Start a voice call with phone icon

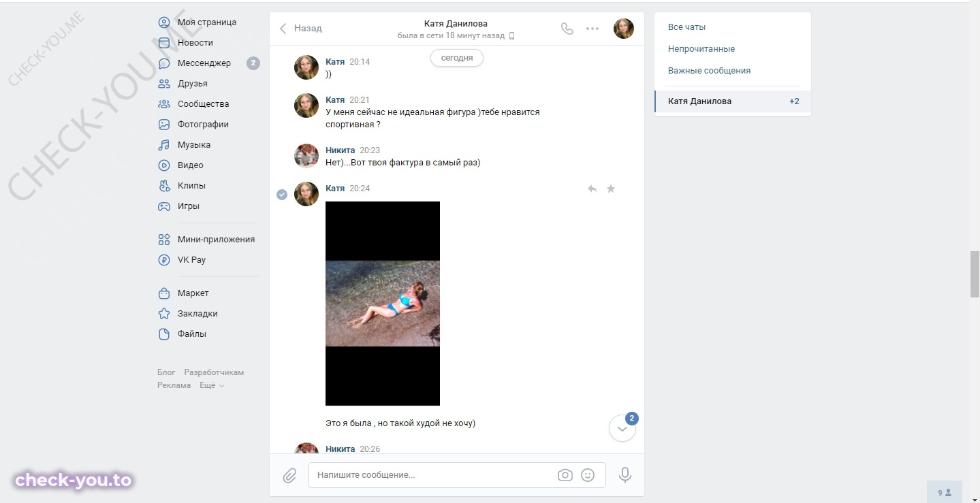pyautogui.click(x=567, y=29)
